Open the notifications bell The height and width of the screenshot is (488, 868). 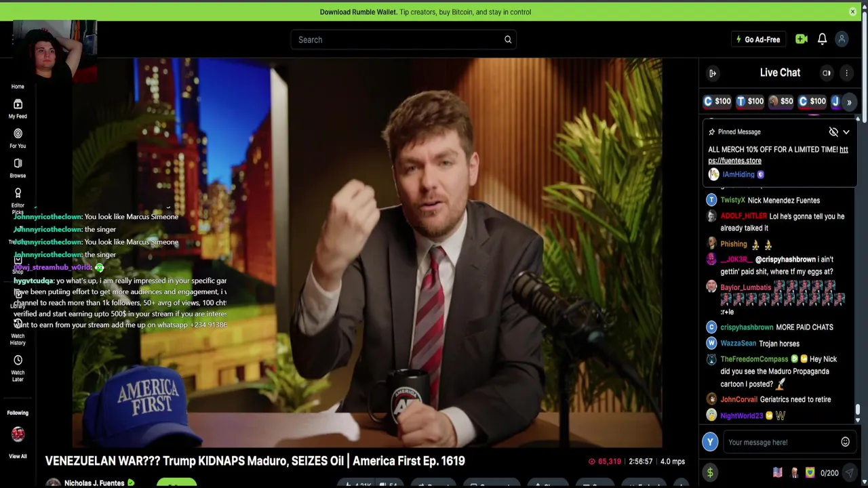(822, 39)
